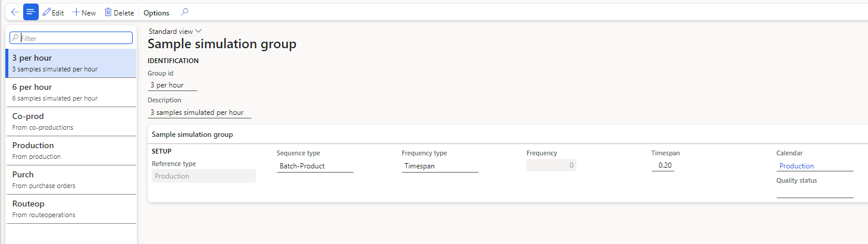
Task: Open the Sequence type dropdown
Action: tap(315, 166)
